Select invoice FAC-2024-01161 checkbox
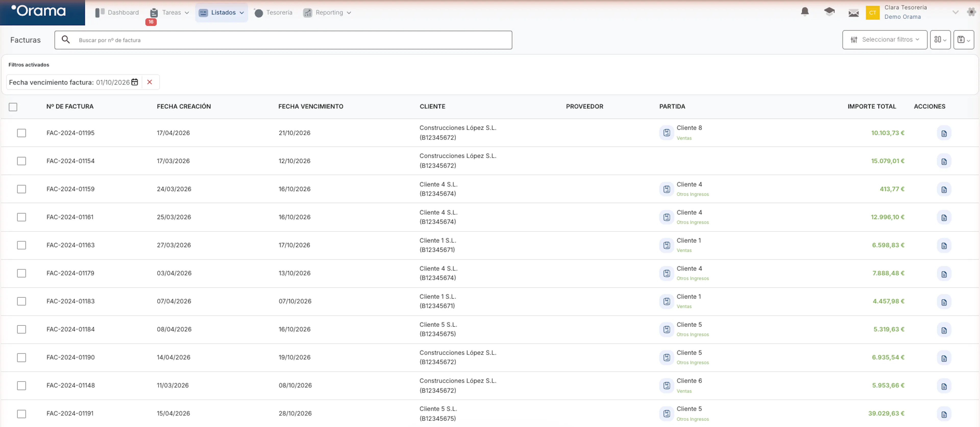Image resolution: width=980 pixels, height=427 pixels. 22,217
